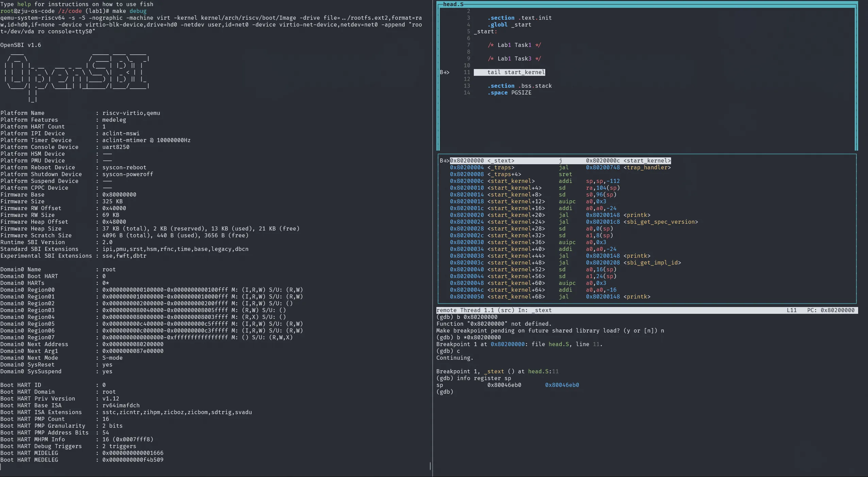Click source line number 14 with .space PGSIZE

pyautogui.click(x=467, y=92)
